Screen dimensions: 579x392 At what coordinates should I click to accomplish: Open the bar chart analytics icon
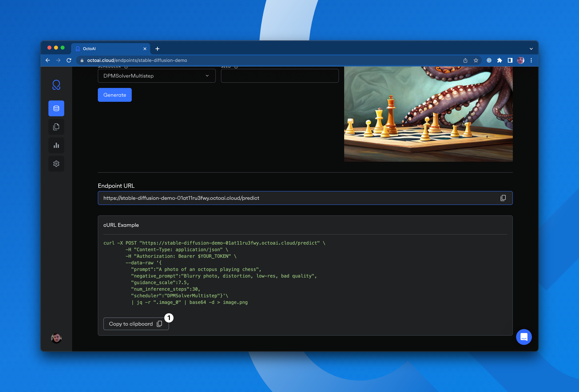pos(56,145)
